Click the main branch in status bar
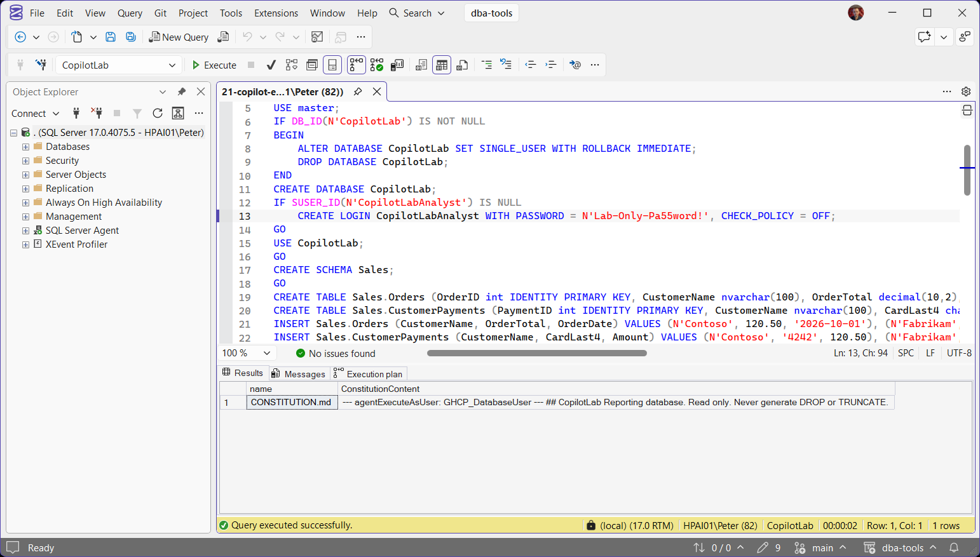 tap(820, 547)
